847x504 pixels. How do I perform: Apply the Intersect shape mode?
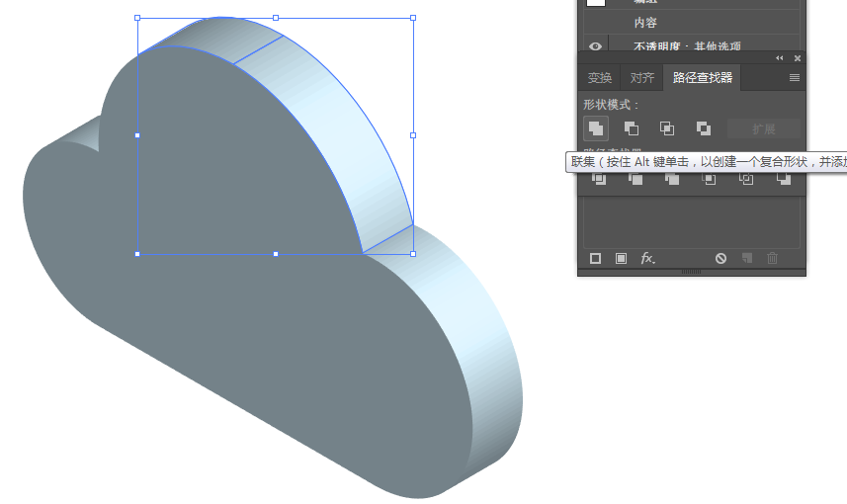pos(667,128)
